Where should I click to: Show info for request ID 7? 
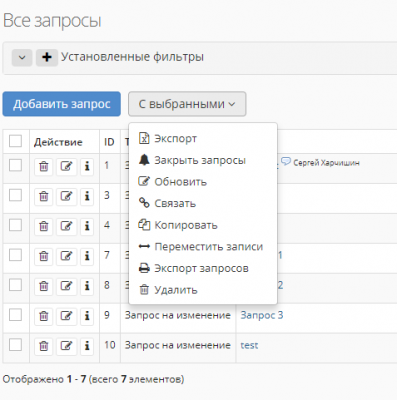[x=87, y=256]
